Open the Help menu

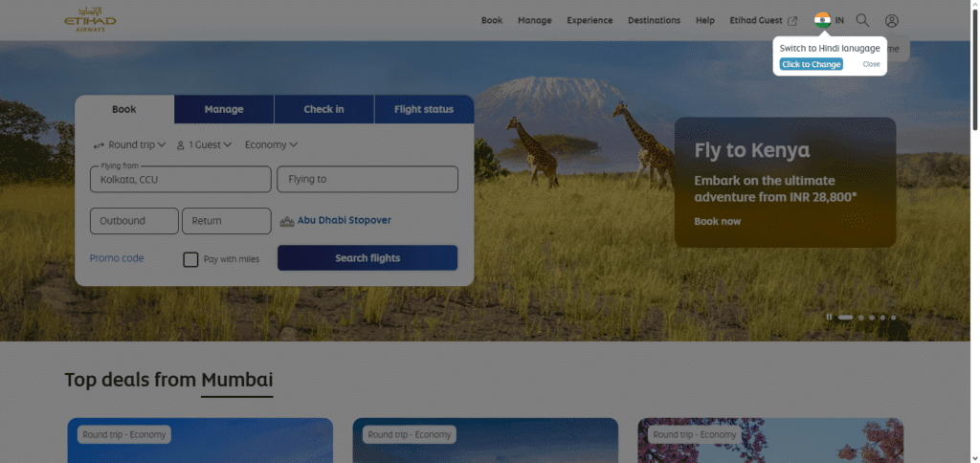tap(705, 21)
